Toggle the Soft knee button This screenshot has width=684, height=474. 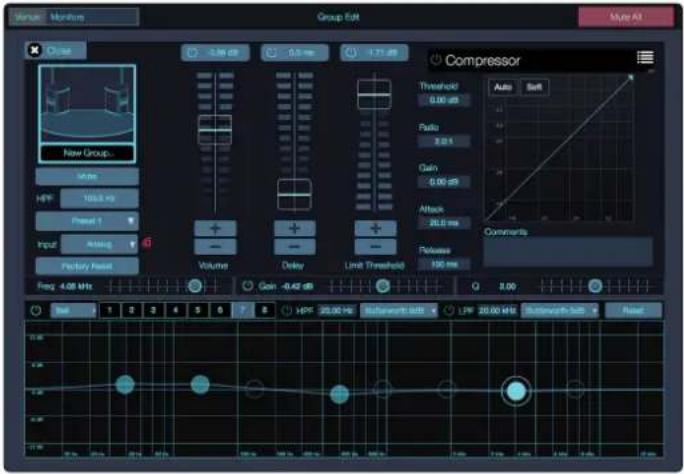point(534,87)
